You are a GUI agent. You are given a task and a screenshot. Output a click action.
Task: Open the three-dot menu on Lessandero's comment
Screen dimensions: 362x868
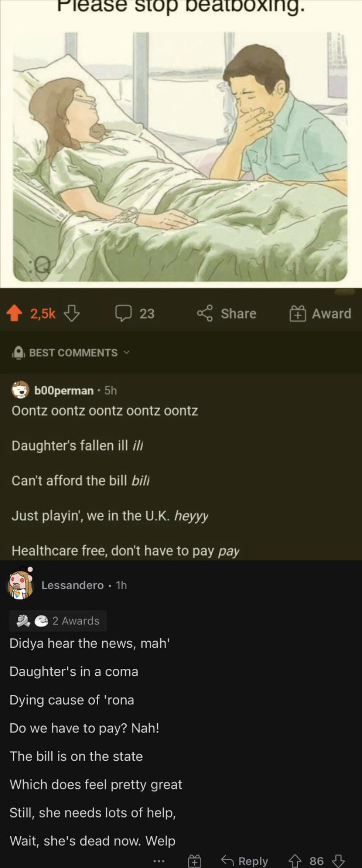(159, 861)
